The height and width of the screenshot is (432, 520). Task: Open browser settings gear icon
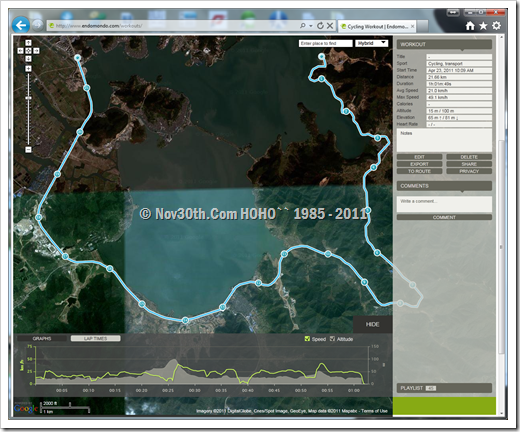496,26
